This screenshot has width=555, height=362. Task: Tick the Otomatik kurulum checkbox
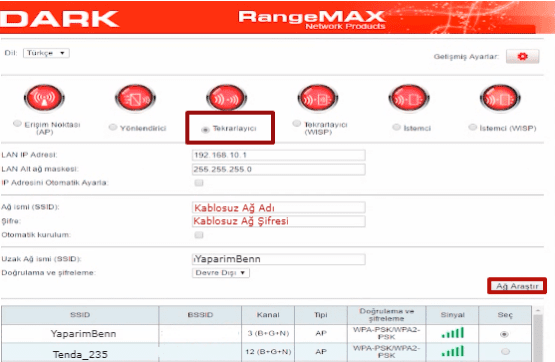coord(199,235)
